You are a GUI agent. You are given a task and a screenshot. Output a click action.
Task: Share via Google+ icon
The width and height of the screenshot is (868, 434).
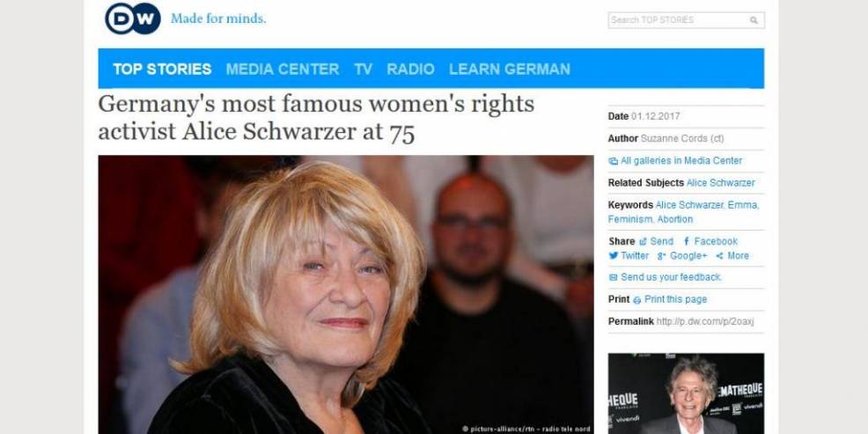click(661, 256)
